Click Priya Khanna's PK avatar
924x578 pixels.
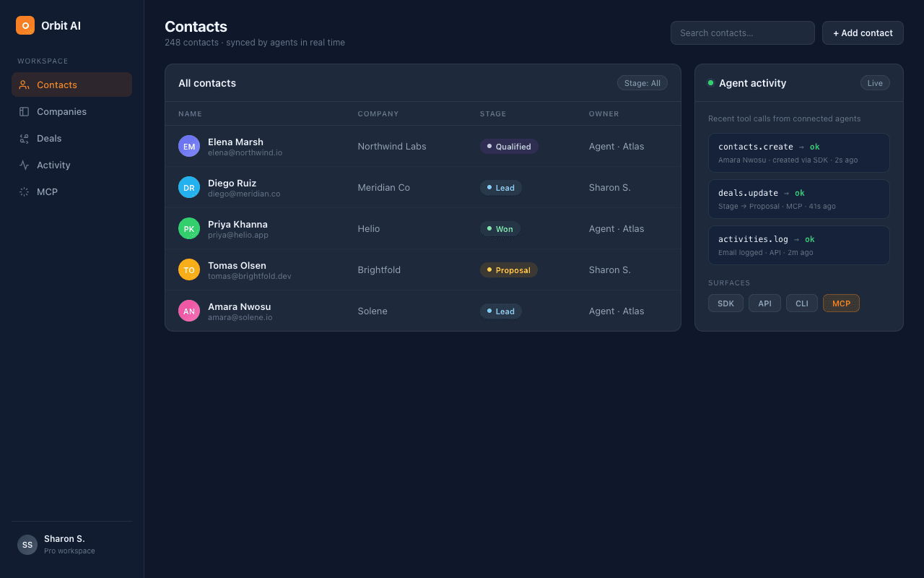189,228
